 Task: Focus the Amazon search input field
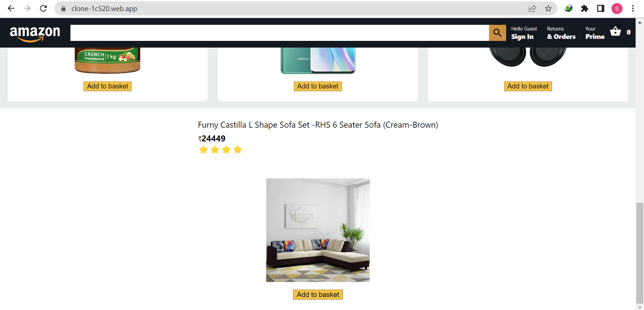pos(280,33)
